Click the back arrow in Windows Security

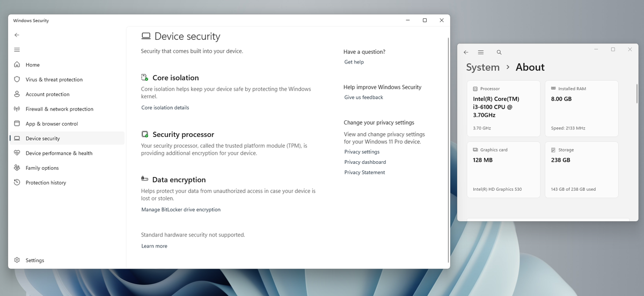click(x=17, y=35)
